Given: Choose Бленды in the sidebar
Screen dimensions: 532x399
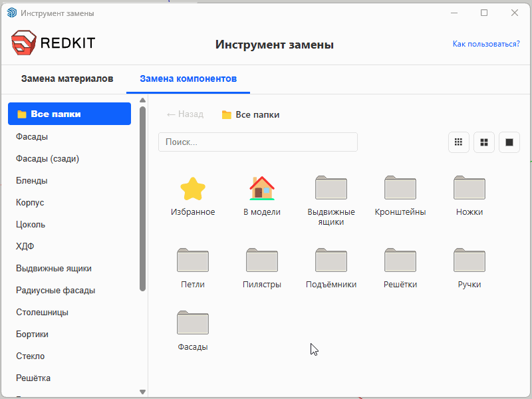Looking at the screenshot, I should coord(31,180).
